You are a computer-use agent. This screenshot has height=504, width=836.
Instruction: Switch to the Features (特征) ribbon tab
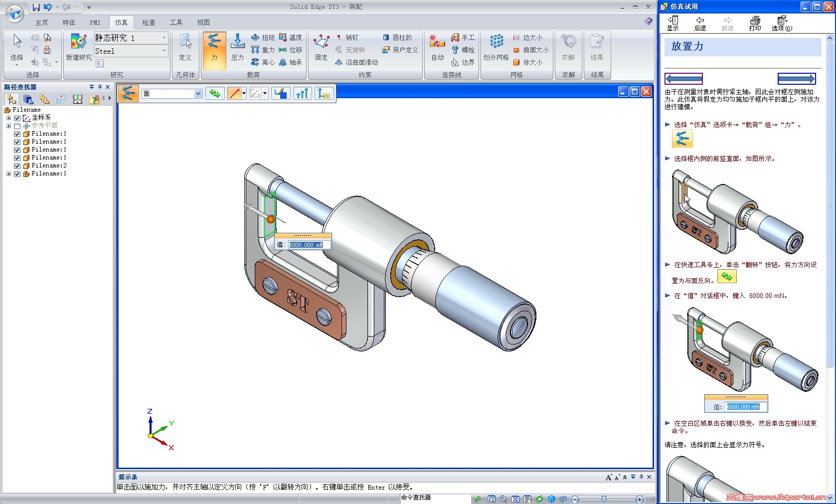point(69,22)
